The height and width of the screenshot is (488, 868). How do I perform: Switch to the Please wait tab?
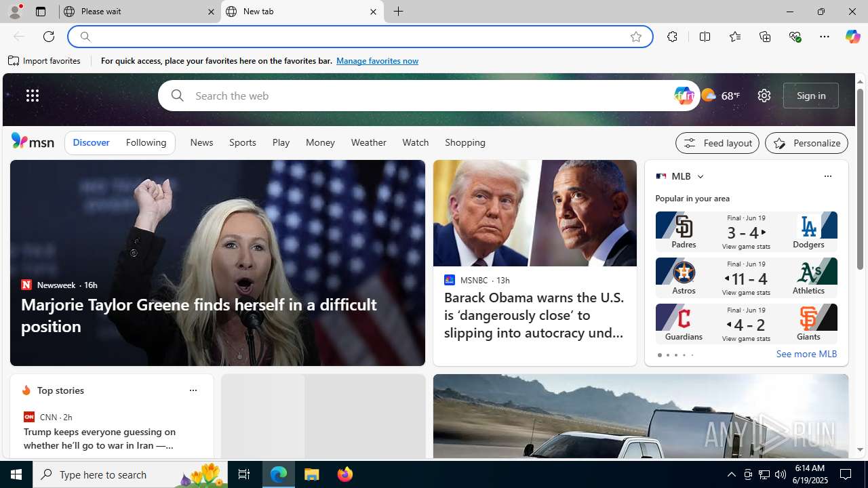coord(139,12)
